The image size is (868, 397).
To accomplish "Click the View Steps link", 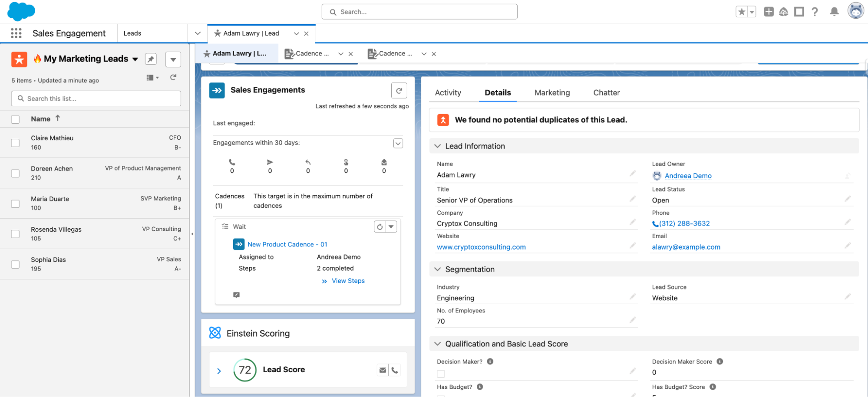I will click(x=348, y=281).
